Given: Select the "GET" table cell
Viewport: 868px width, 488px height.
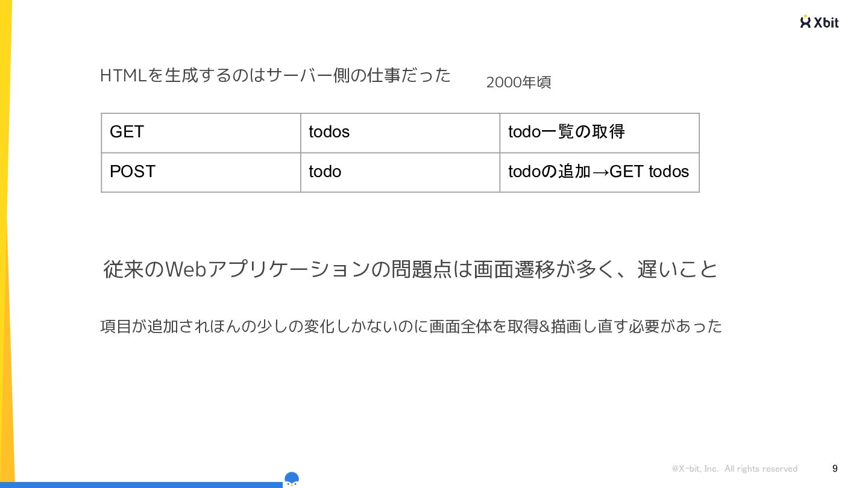Looking at the screenshot, I should click(x=201, y=133).
